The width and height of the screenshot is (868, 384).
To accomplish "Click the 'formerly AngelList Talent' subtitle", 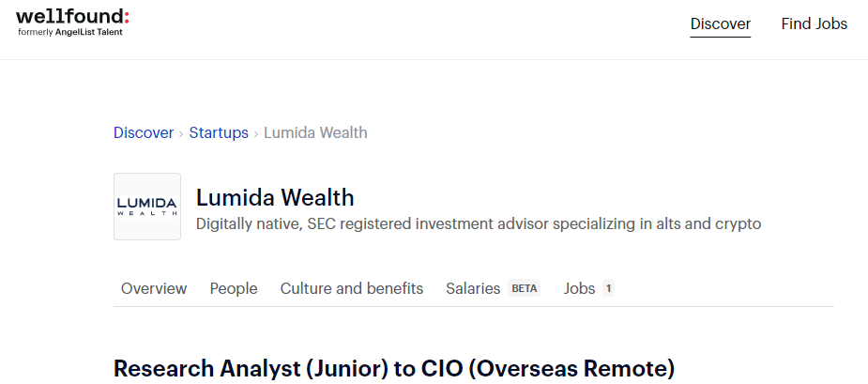I will [70, 32].
